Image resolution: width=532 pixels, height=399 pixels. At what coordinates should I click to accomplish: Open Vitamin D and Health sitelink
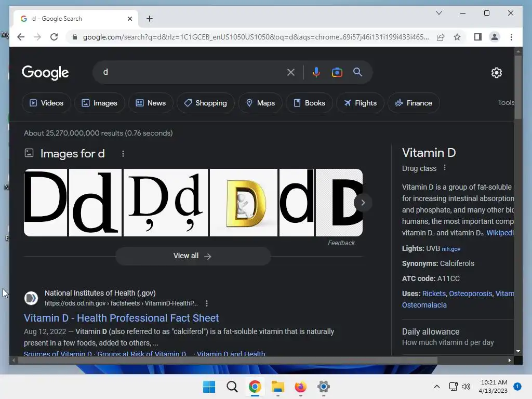pos(231,353)
